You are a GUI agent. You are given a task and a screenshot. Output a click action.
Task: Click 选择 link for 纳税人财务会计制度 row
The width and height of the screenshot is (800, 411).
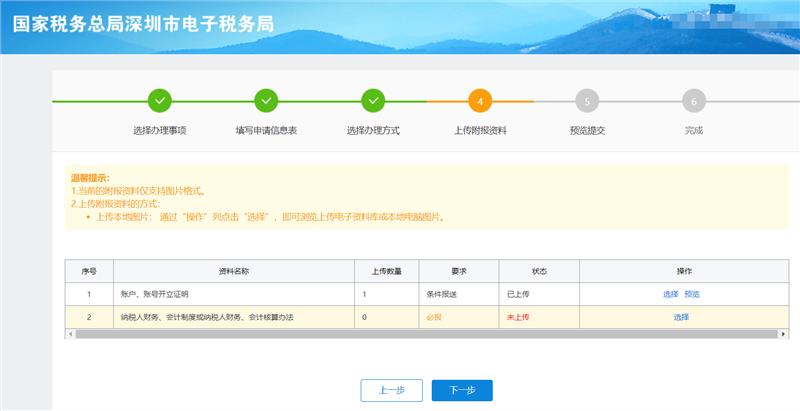681,317
